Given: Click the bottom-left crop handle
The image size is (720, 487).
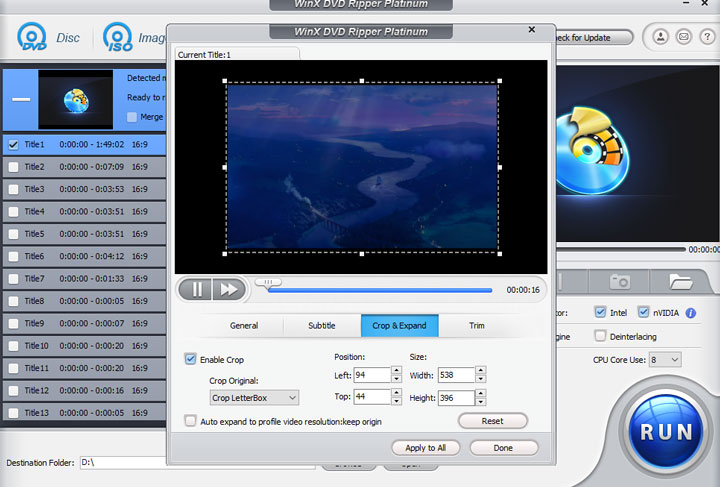Looking at the screenshot, I should pos(225,254).
